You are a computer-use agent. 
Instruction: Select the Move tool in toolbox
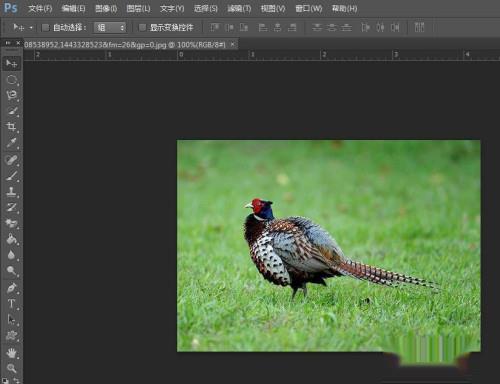click(x=11, y=63)
